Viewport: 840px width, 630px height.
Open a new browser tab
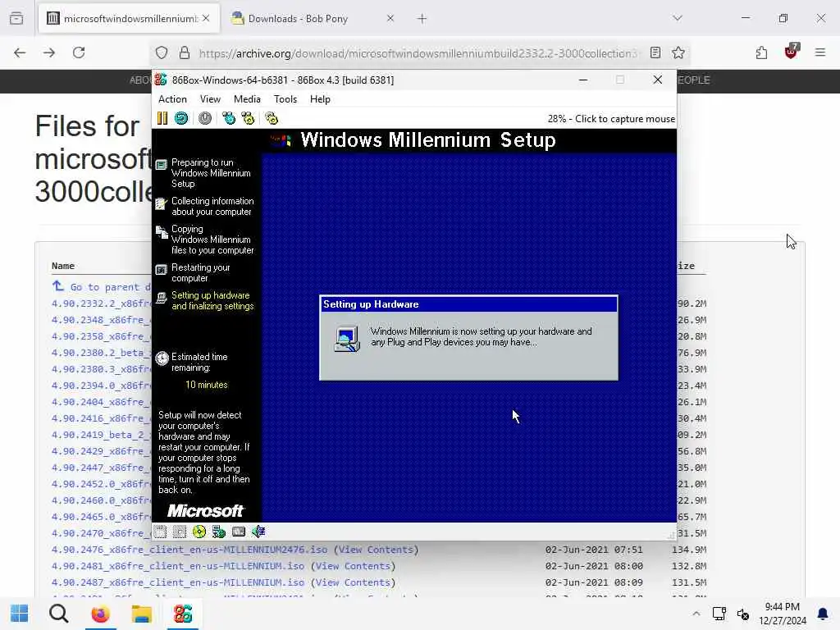(422, 19)
